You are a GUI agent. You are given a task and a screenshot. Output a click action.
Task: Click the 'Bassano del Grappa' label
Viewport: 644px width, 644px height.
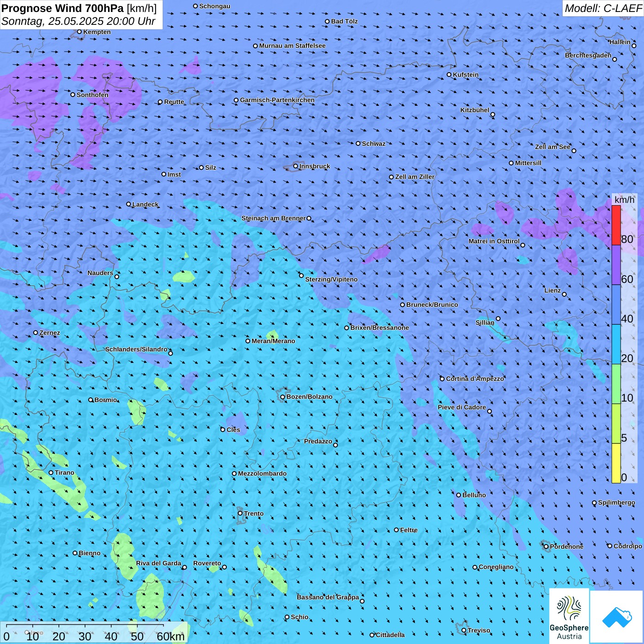pos(328,597)
